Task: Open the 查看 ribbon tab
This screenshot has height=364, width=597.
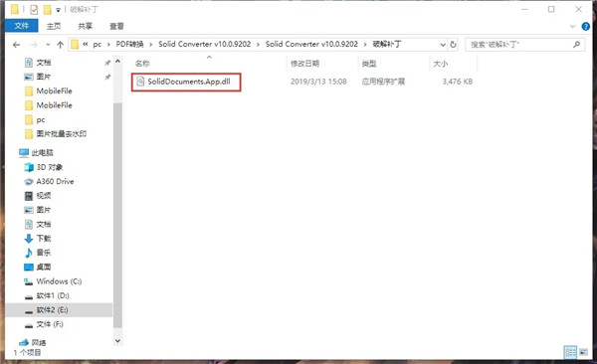Action: tap(116, 26)
